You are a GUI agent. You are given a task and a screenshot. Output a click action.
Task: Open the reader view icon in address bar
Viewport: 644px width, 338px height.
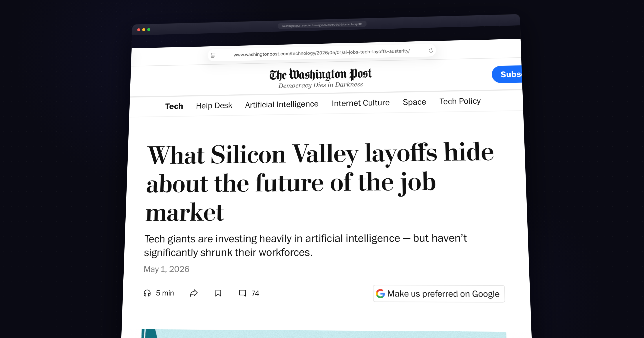[x=213, y=55]
